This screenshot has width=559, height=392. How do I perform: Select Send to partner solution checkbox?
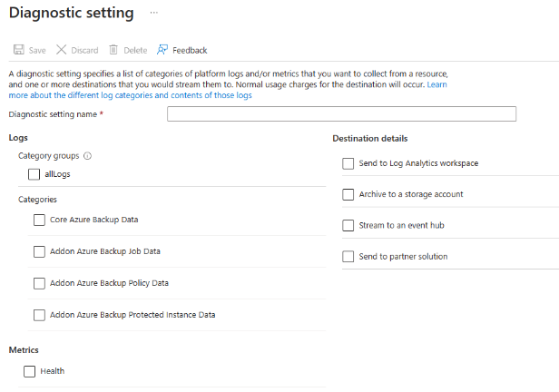click(x=348, y=257)
